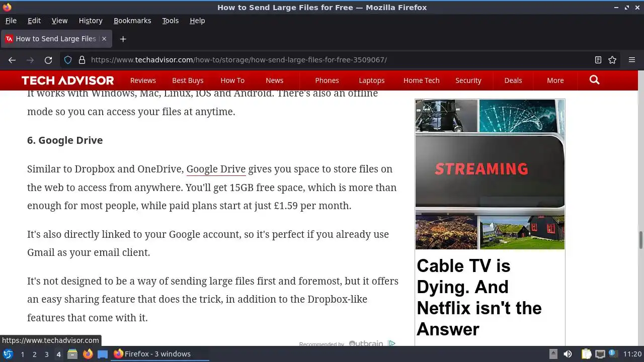Click the Tech Advisor logo
Image resolution: width=644 pixels, height=362 pixels.
[x=67, y=80]
